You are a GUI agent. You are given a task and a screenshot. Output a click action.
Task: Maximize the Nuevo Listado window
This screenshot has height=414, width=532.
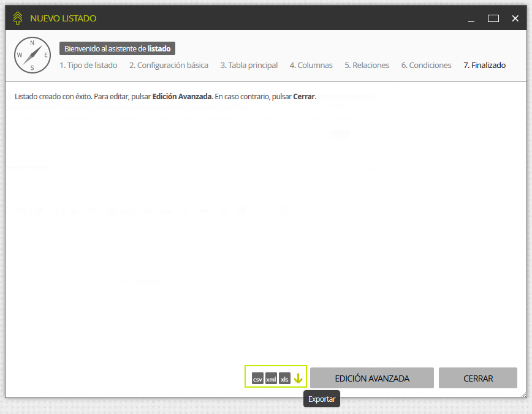[493, 18]
